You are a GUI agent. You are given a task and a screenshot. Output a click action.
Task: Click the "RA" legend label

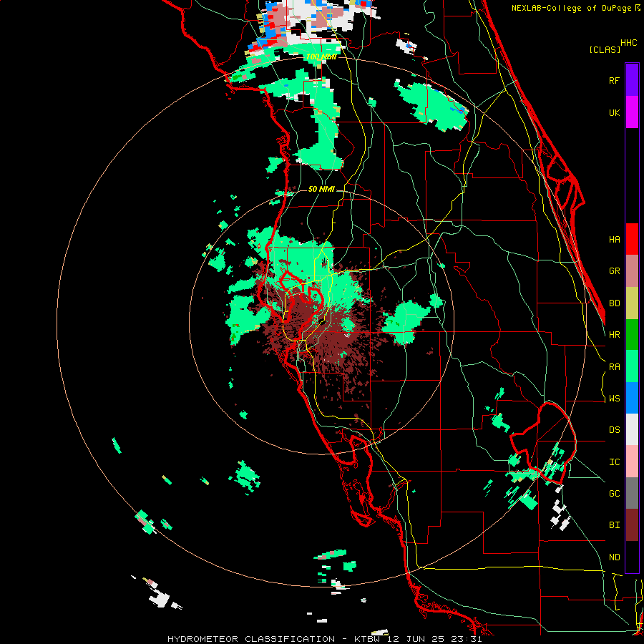(x=614, y=367)
